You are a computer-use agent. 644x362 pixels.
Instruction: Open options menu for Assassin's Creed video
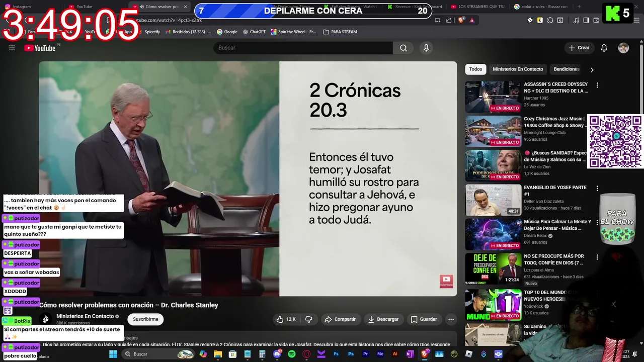[x=597, y=85]
